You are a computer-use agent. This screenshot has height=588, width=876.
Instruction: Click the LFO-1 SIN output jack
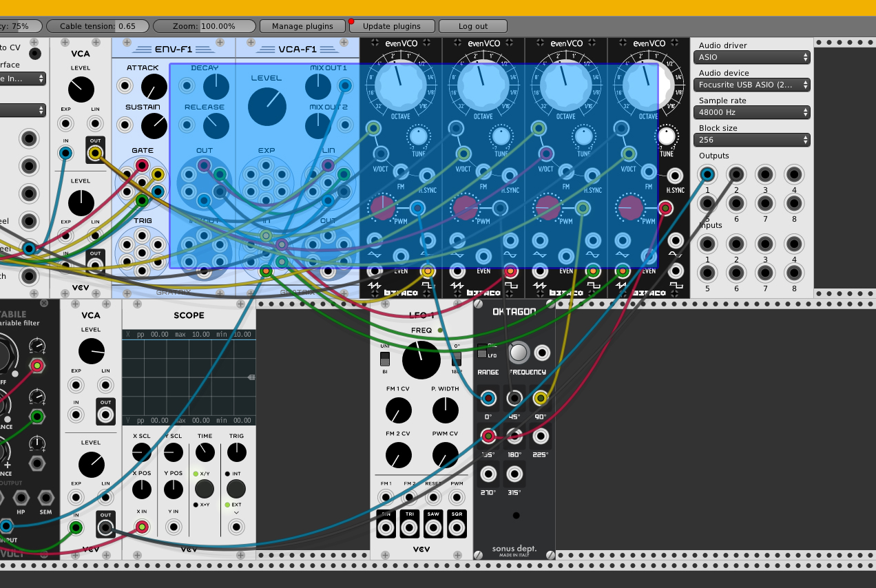pyautogui.click(x=386, y=528)
